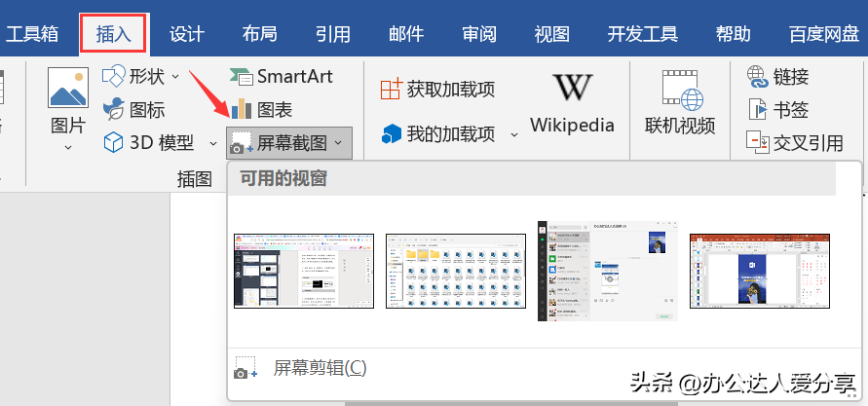The width and height of the screenshot is (868, 406).
Task: Click 获取加载项 get add-ins
Action: [x=437, y=90]
